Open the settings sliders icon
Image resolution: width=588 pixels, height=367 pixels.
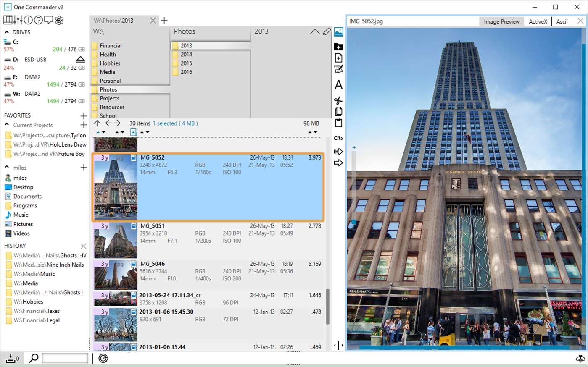pos(18,20)
